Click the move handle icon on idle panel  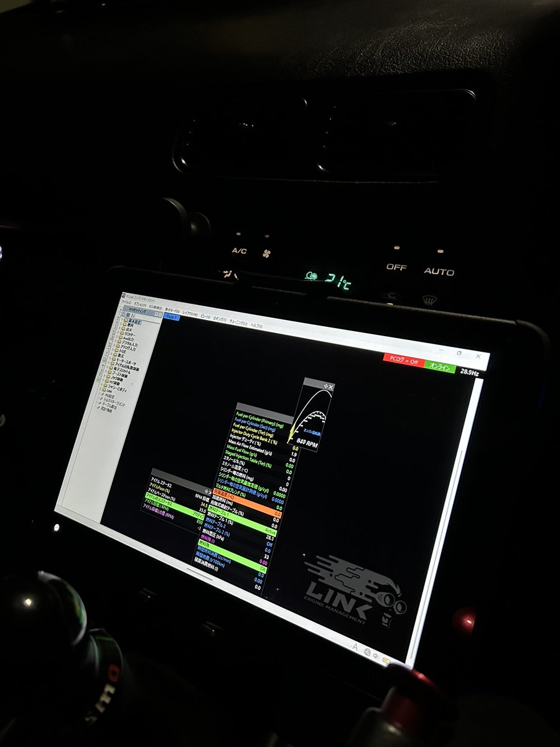tap(207, 491)
